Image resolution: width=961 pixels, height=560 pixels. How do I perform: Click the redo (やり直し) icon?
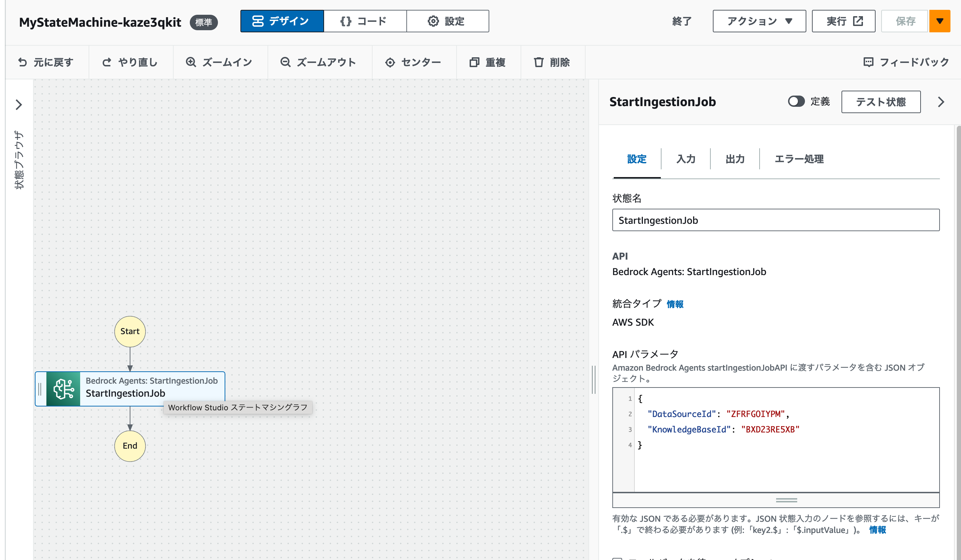pos(107,62)
